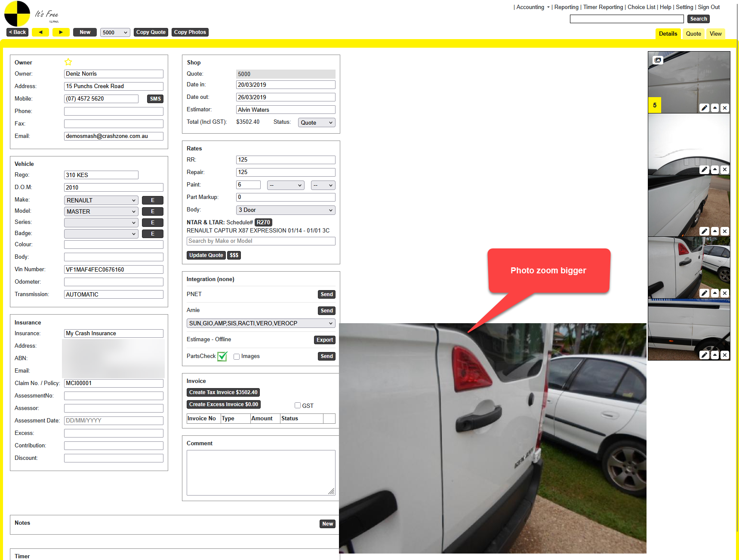739x560 pixels.
Task: Move the second photo up
Action: [714, 170]
